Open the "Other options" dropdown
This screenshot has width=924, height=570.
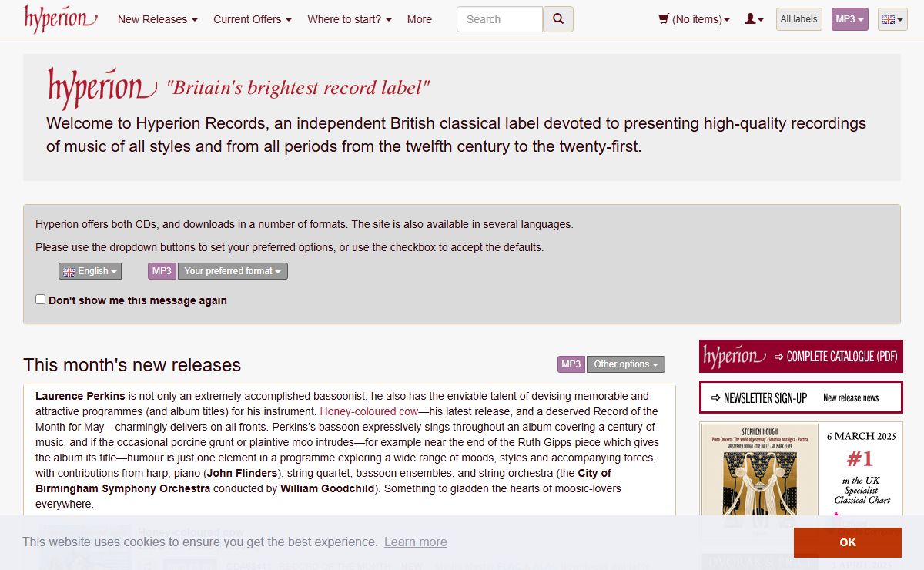(x=625, y=364)
